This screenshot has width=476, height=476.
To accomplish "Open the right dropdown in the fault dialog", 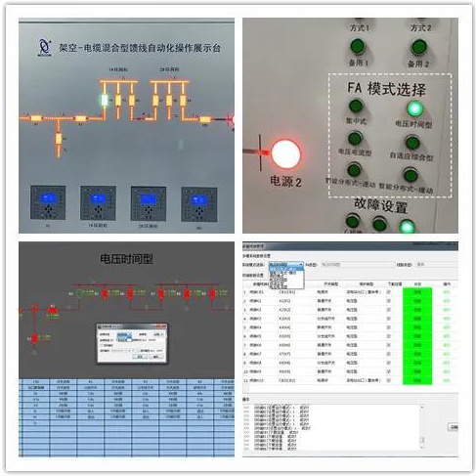I will (x=158, y=334).
